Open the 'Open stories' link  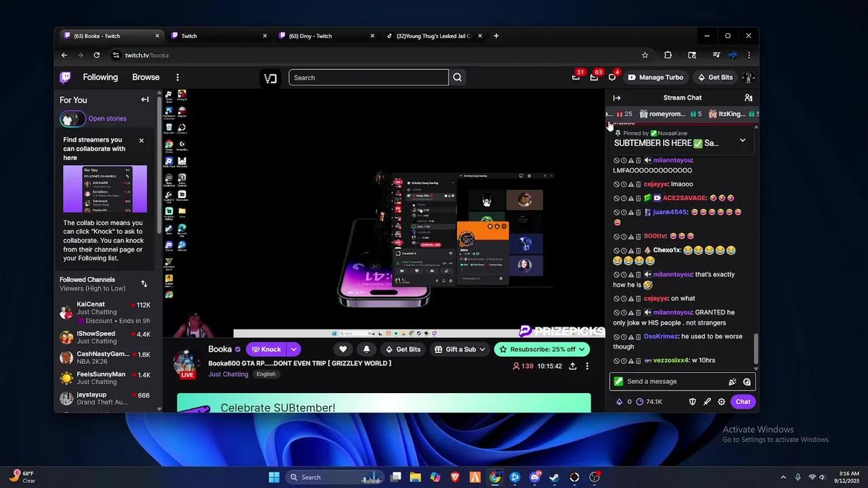click(107, 119)
